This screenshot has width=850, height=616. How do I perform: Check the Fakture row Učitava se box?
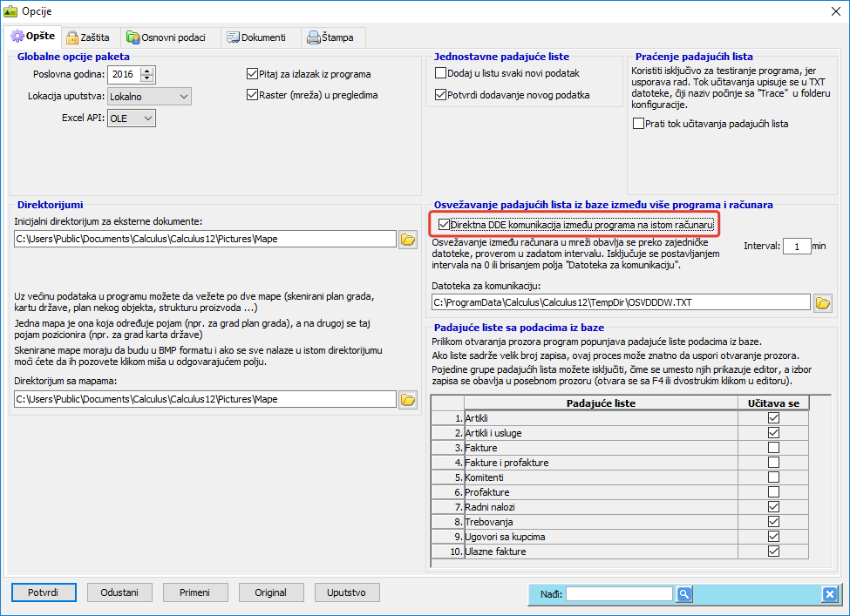[x=773, y=447]
